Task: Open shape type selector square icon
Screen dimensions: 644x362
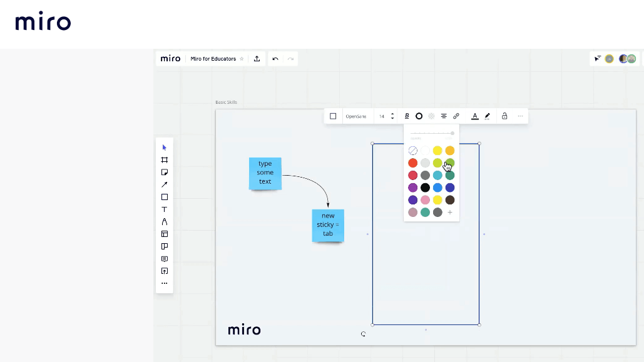Action: 333,116
